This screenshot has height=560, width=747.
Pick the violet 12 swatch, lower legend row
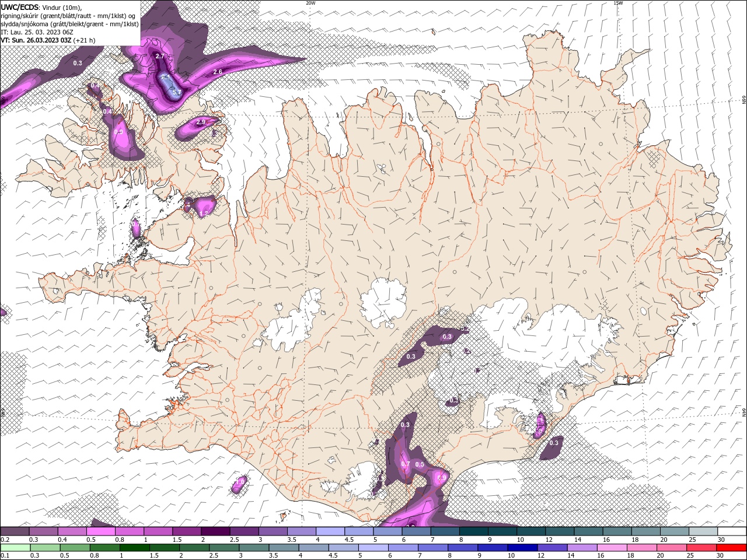point(552,548)
